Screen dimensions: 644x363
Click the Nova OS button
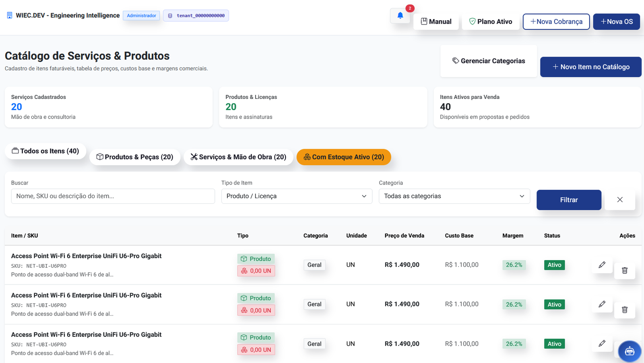[x=617, y=22]
